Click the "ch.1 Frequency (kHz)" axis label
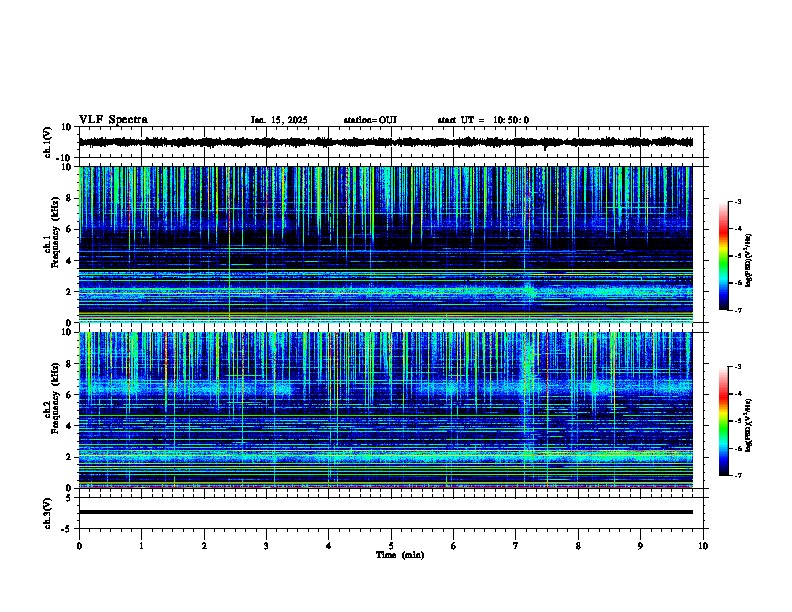Image resolution: width=792 pixels, height=612 pixels. point(52,231)
